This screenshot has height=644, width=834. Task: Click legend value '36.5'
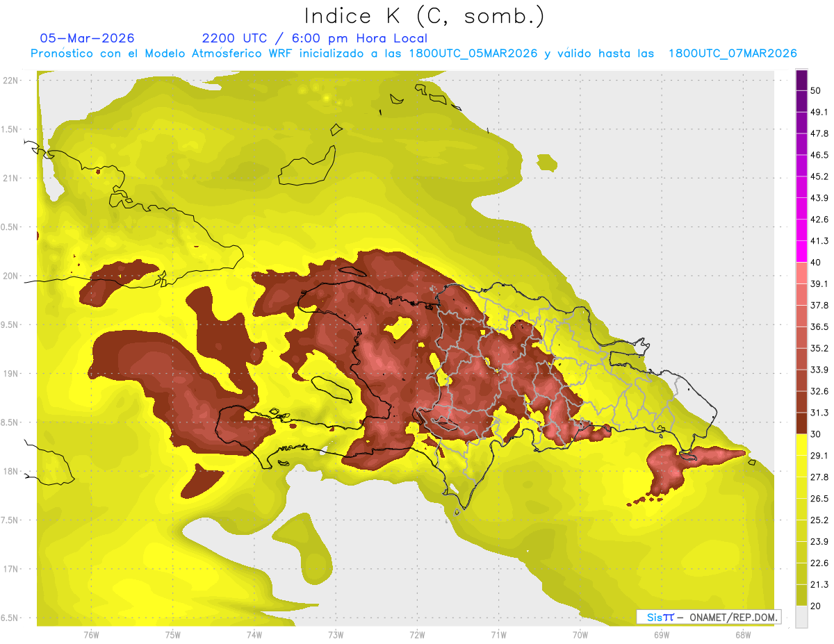point(819,327)
